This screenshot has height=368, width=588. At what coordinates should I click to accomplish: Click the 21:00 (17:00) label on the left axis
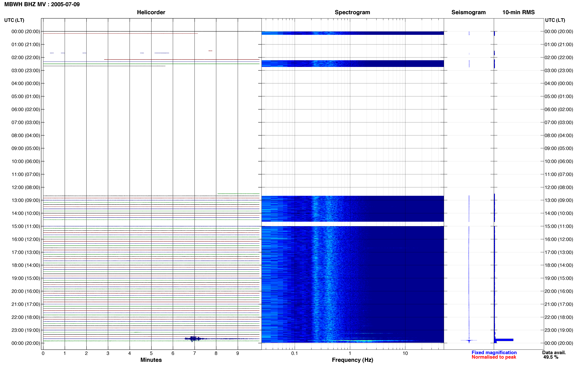point(26,304)
